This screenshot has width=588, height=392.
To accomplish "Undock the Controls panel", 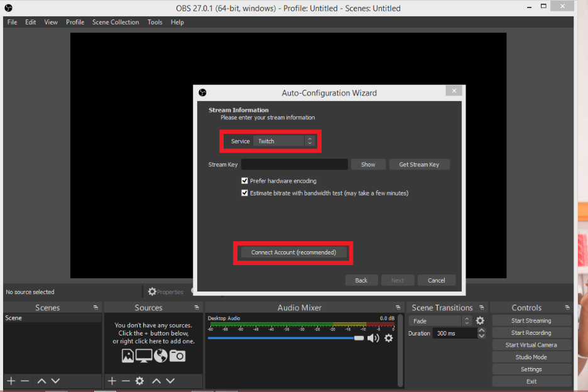I will pos(567,308).
